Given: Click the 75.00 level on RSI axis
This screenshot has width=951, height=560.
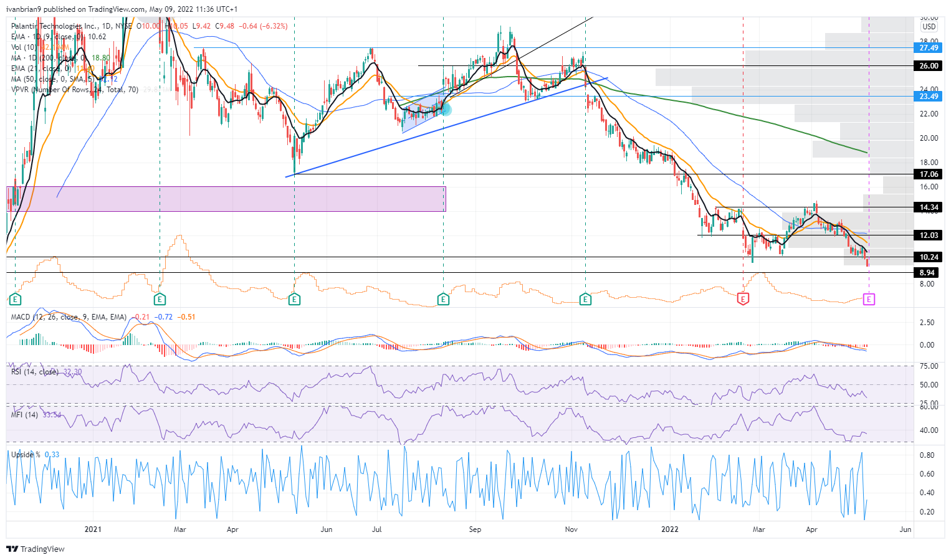Looking at the screenshot, I should coord(929,366).
